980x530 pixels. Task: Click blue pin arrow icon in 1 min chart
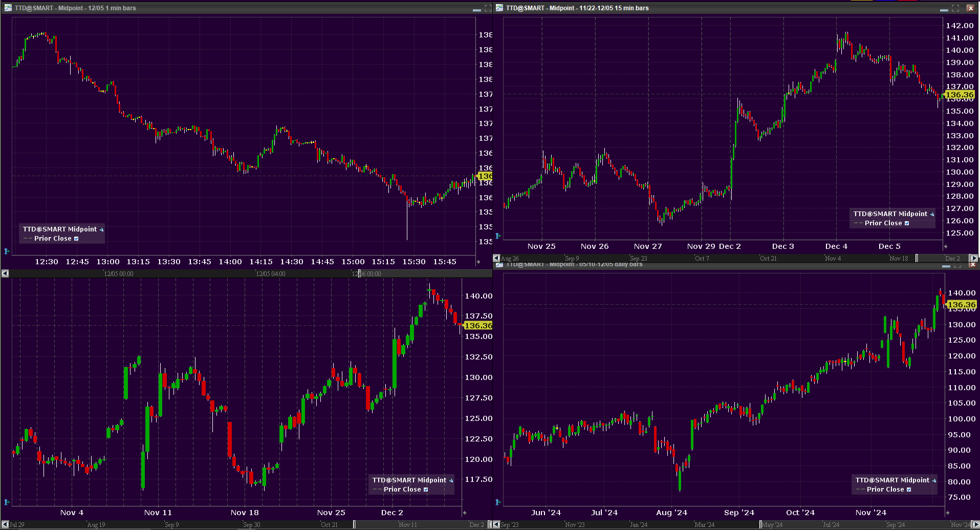pos(7,251)
